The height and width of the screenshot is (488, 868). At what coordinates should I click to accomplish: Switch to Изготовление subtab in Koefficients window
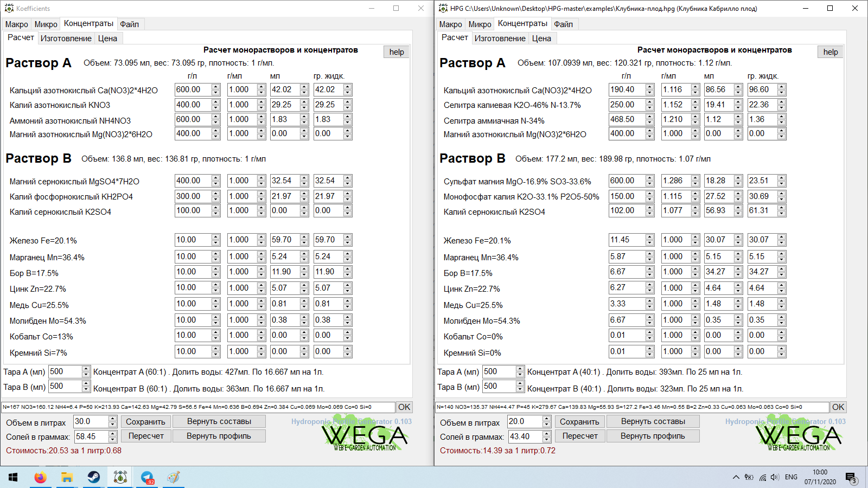[66, 38]
